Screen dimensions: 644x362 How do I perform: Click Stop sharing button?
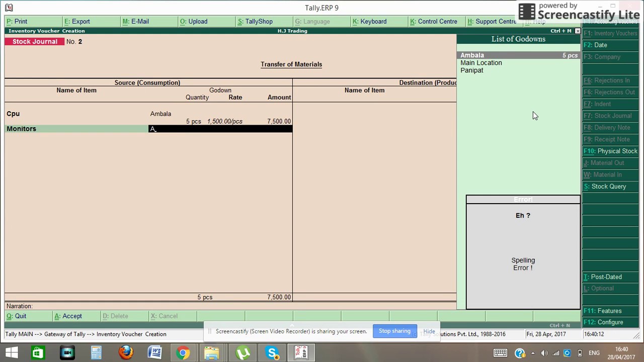pos(394,331)
